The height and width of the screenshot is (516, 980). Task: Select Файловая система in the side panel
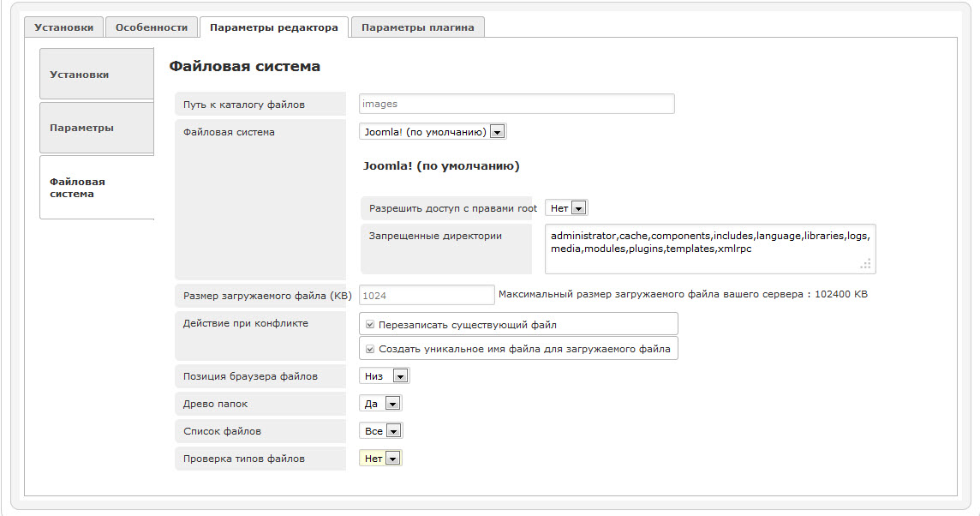coord(96,188)
